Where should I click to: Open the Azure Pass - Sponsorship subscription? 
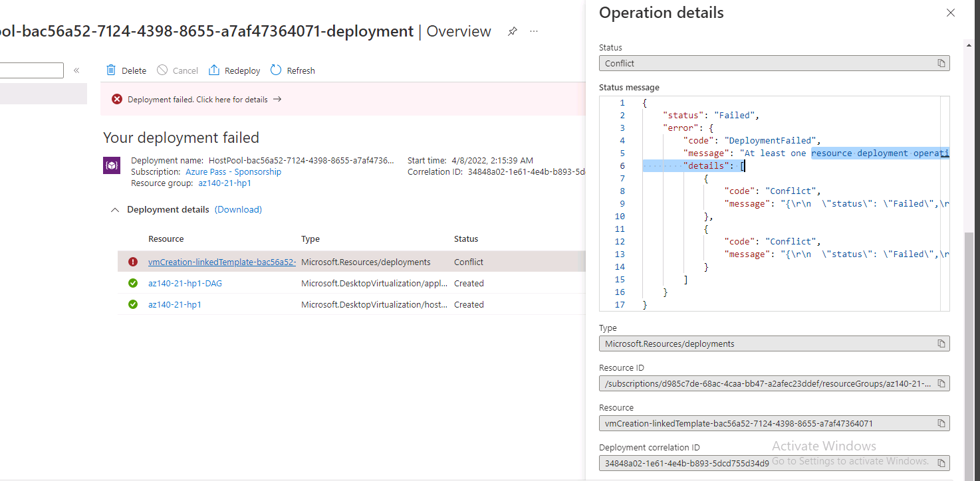[233, 171]
